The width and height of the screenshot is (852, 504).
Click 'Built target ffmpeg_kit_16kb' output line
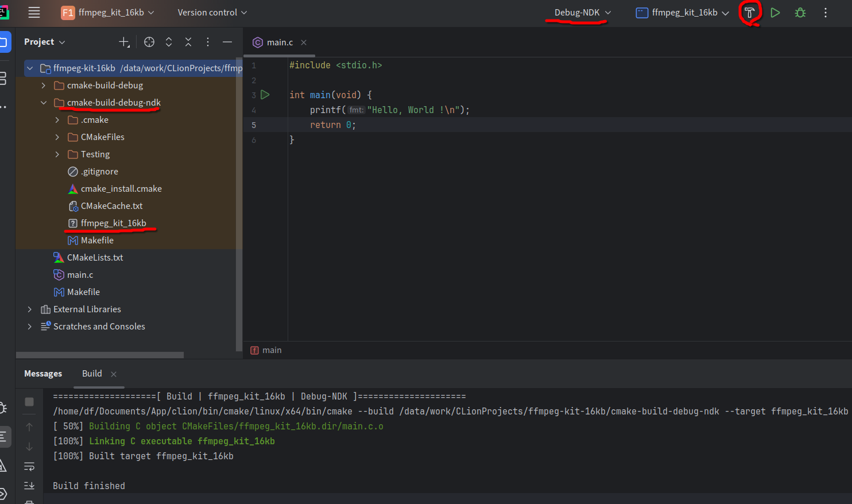(161, 456)
